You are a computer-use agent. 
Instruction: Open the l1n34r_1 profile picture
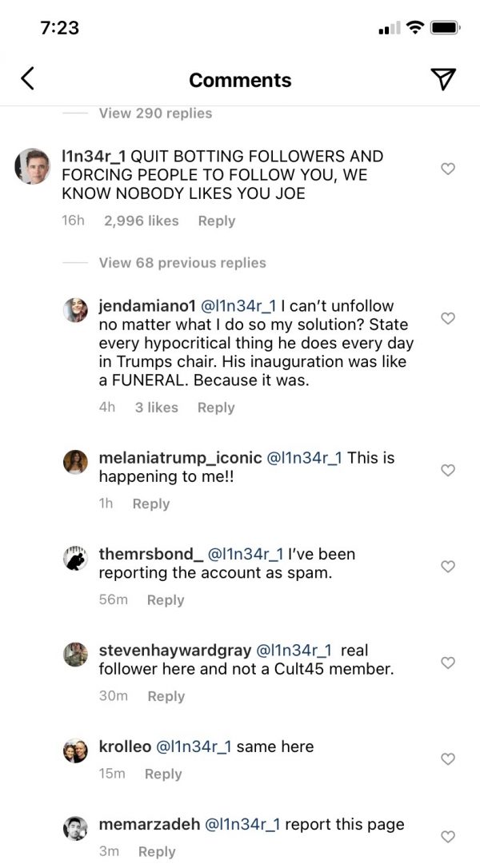click(32, 166)
